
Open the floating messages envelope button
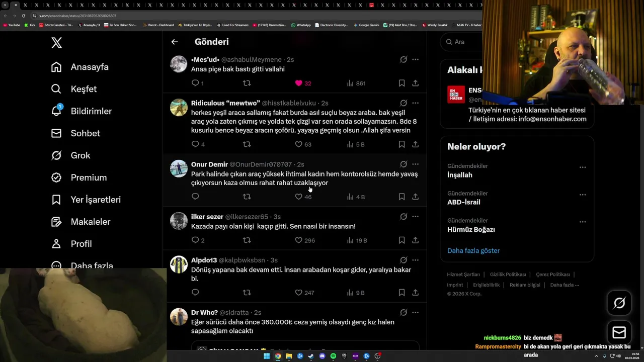click(619, 333)
